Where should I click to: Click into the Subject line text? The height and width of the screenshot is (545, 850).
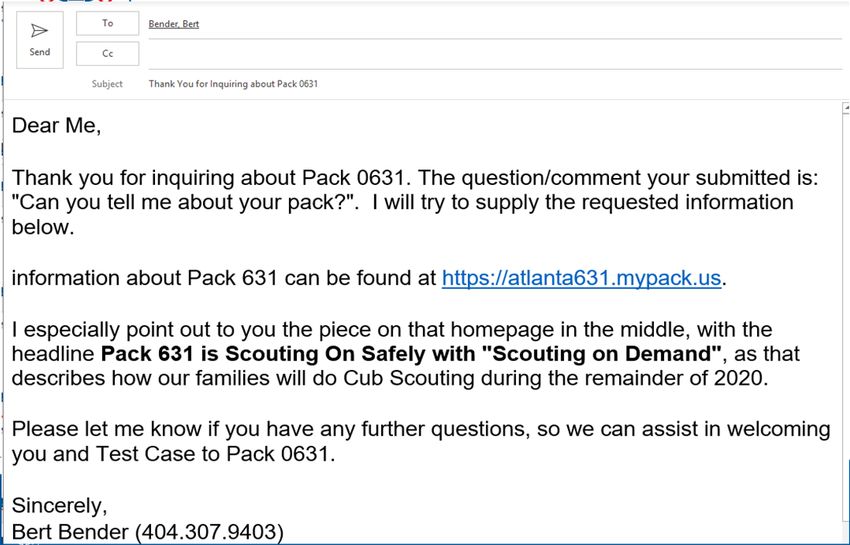(x=233, y=84)
